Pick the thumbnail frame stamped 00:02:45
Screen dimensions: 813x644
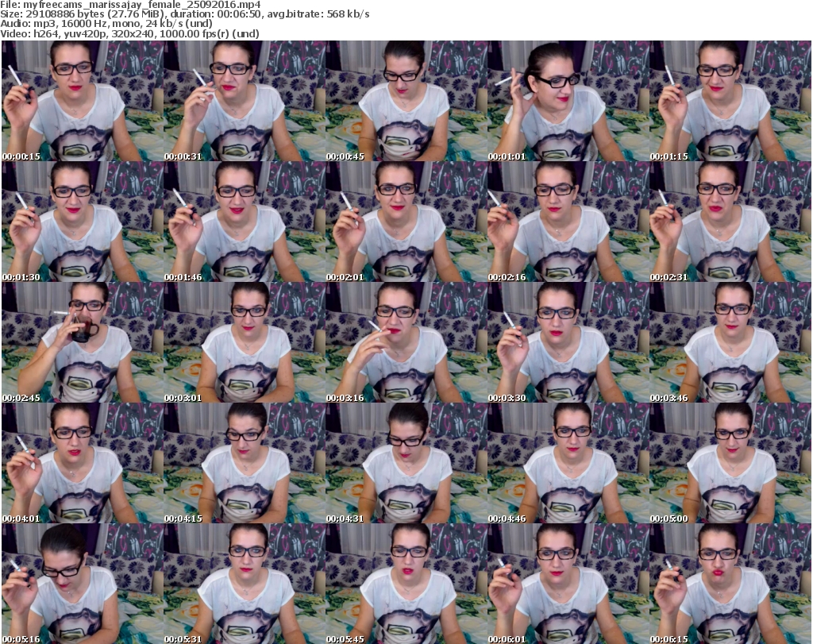coord(83,342)
